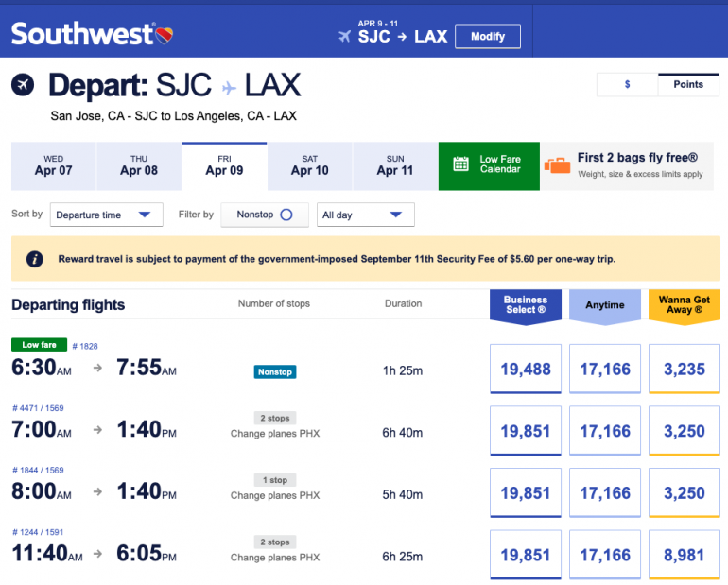Image resolution: width=728 pixels, height=585 pixels.
Task: Choose 3,235 Wanna Get Away fare
Action: coord(685,370)
